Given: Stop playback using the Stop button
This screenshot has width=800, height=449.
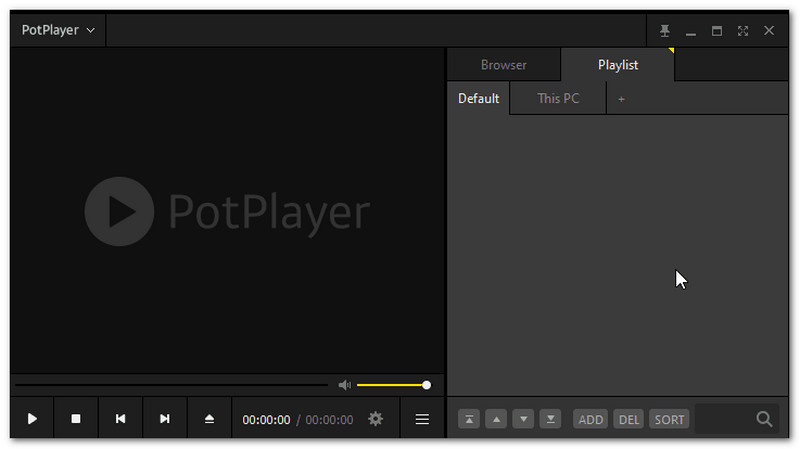Looking at the screenshot, I should coord(76,419).
